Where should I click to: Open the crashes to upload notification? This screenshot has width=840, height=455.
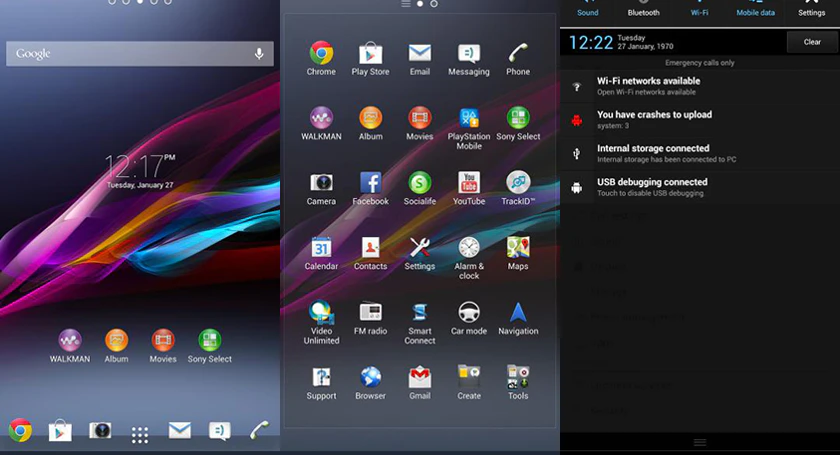(700, 120)
